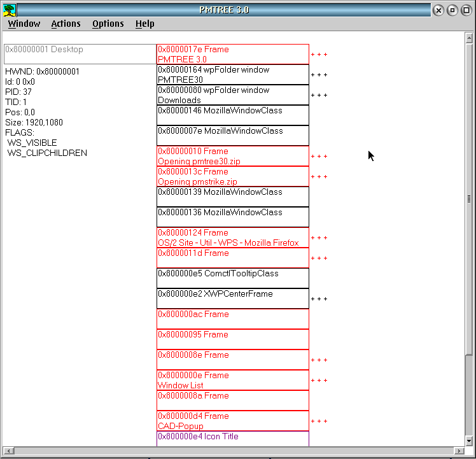Select the 0x80000010 Frame Opening pmtree30.zip node
The height and width of the screenshot is (459, 476).
[233, 156]
